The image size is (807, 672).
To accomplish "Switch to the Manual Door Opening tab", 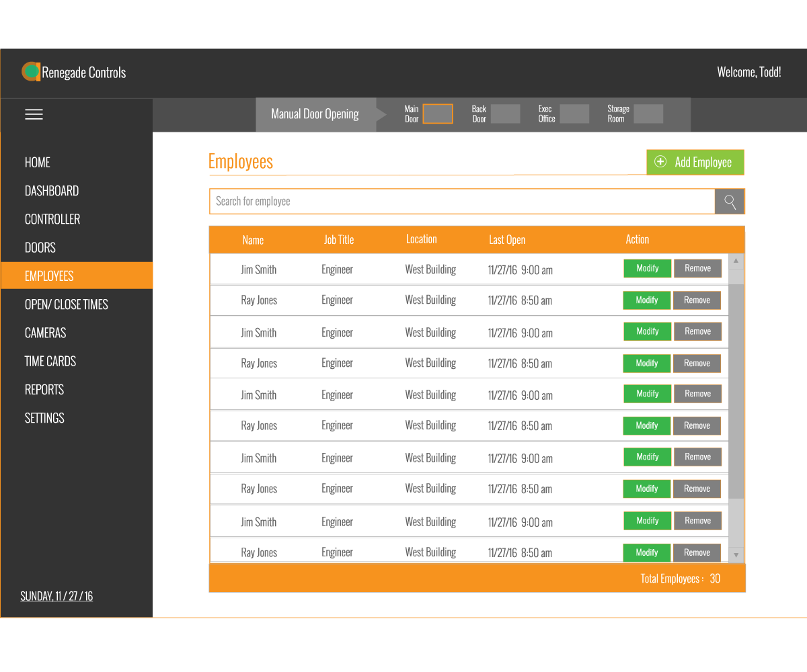I will [x=315, y=114].
